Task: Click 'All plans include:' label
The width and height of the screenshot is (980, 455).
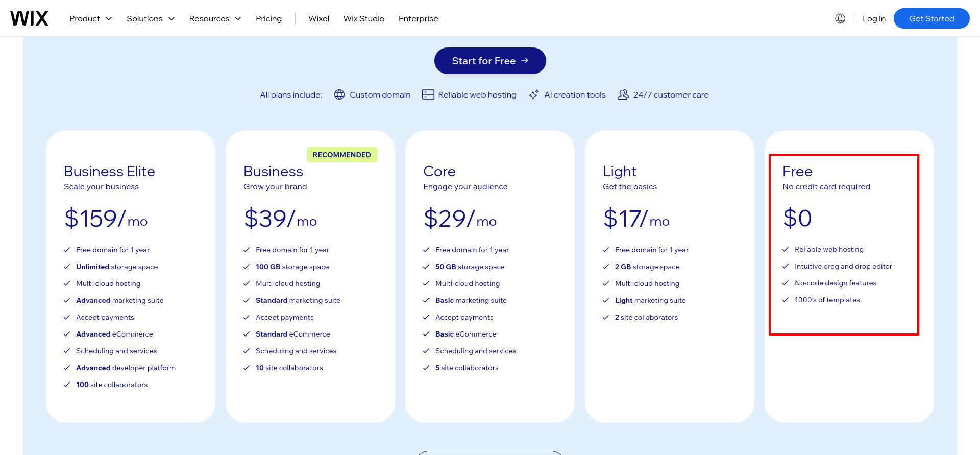Action: pos(291,94)
